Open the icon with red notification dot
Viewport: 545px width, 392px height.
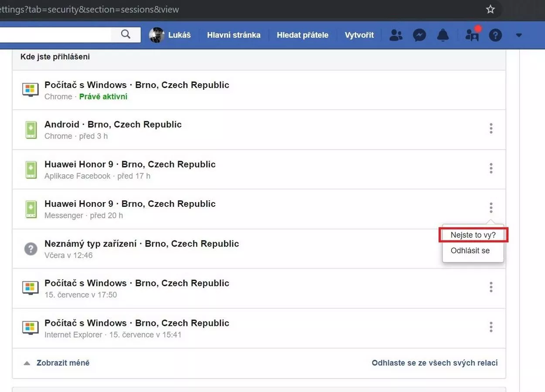click(472, 34)
